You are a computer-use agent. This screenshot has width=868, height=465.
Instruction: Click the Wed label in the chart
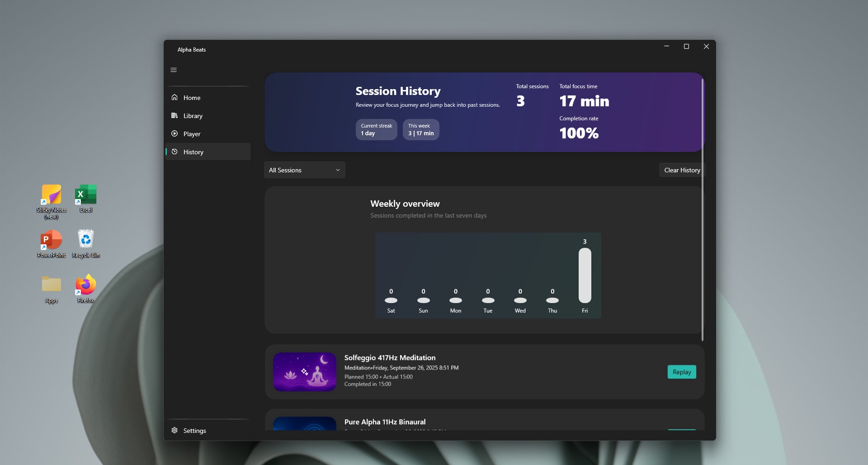tap(520, 311)
